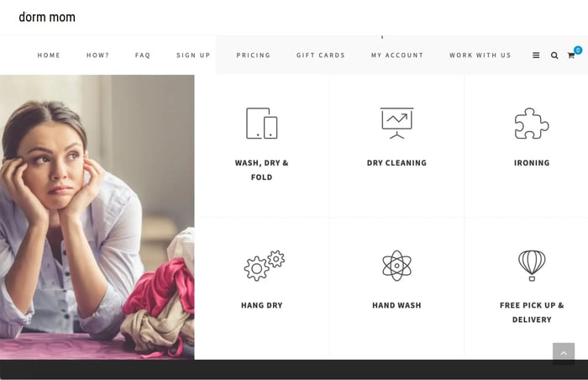Click the woman with laundry photo
The image size is (588, 380).
[97, 217]
